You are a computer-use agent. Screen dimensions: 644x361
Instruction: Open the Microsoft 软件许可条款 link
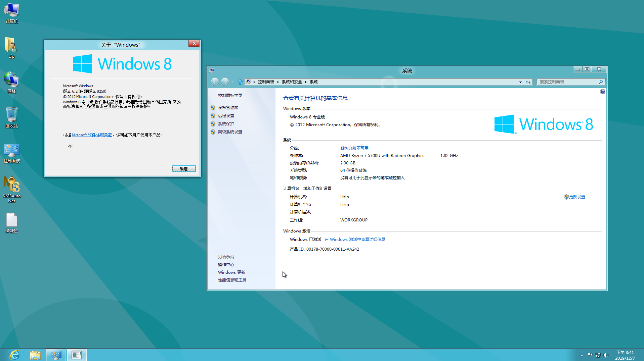tap(92, 135)
